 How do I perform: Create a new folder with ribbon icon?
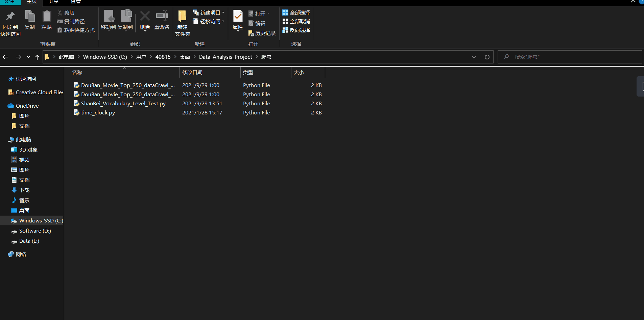coord(183,17)
